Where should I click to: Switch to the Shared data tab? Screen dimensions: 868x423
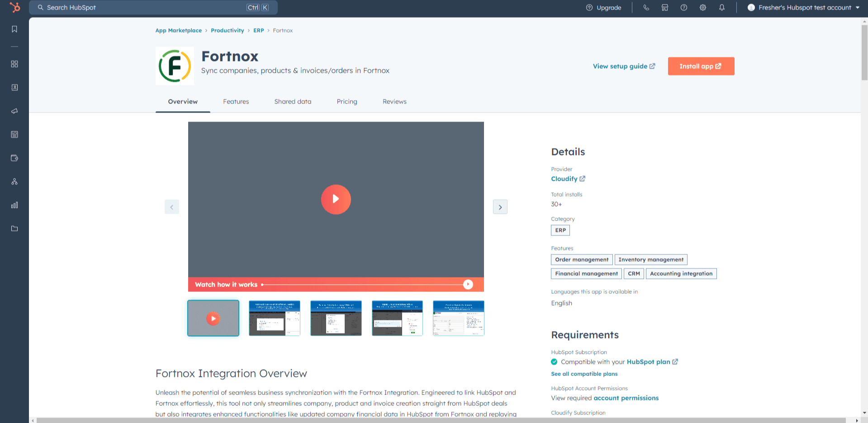(x=293, y=102)
